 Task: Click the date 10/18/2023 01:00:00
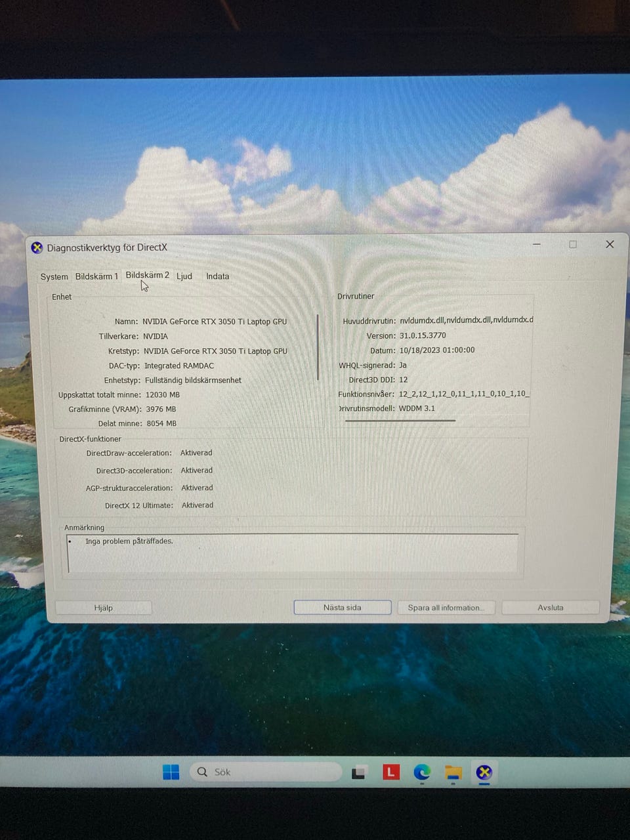coord(436,350)
